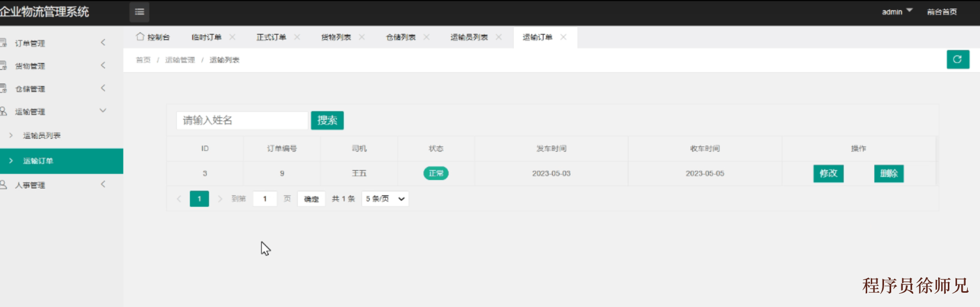The image size is (980, 307).
Task: Go to previous page arrow in pagination
Action: 179,199
